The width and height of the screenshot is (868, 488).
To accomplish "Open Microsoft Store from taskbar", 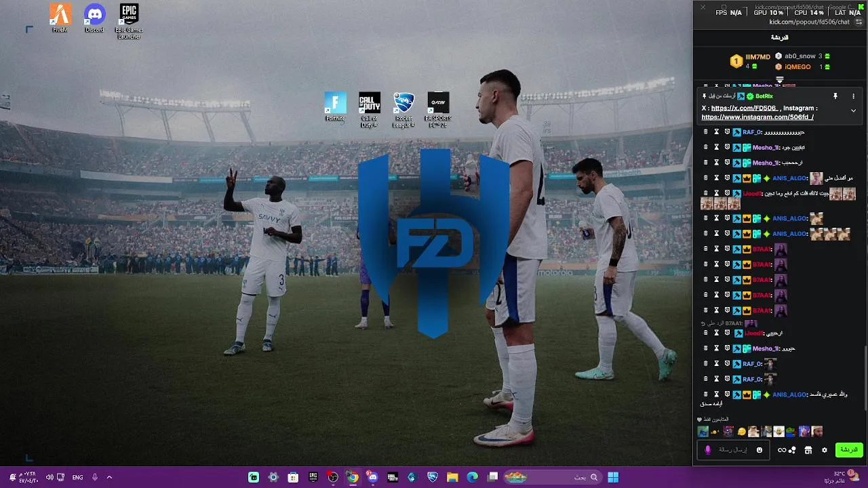I will [x=293, y=477].
